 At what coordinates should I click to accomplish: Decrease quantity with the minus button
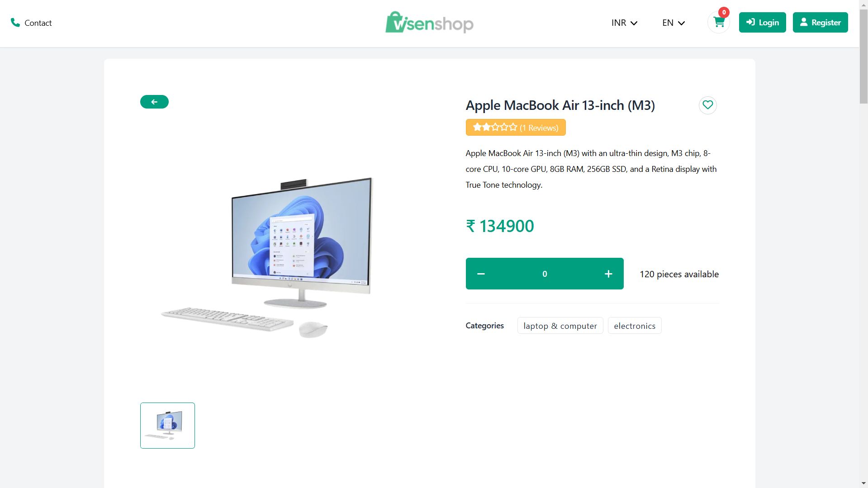point(481,274)
